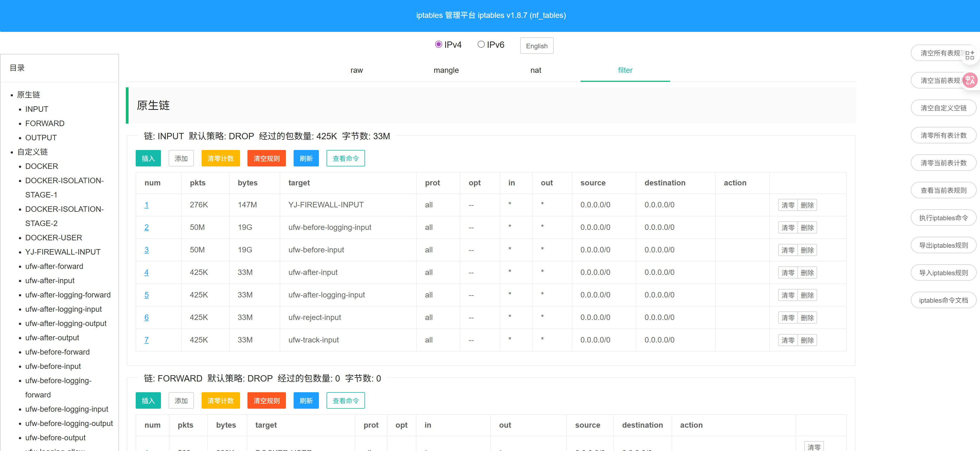
Task: Open rule number 7 link in INPUT table
Action: 146,339
